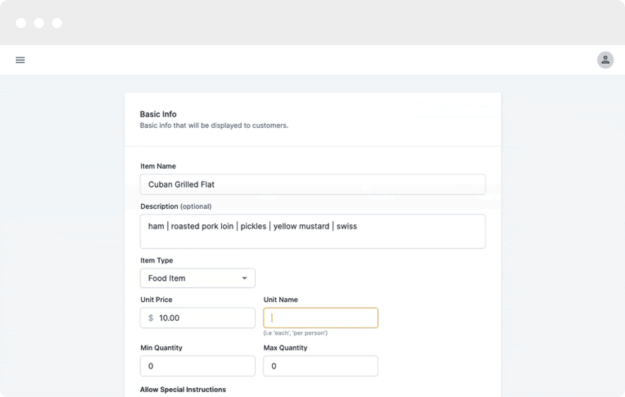Open the hamburger navigation menu
Image resolution: width=625 pixels, height=397 pixels.
(x=20, y=60)
